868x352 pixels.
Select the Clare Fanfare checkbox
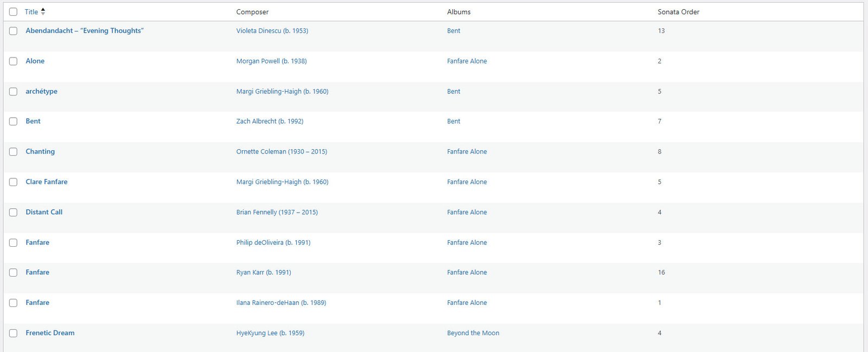(x=13, y=182)
